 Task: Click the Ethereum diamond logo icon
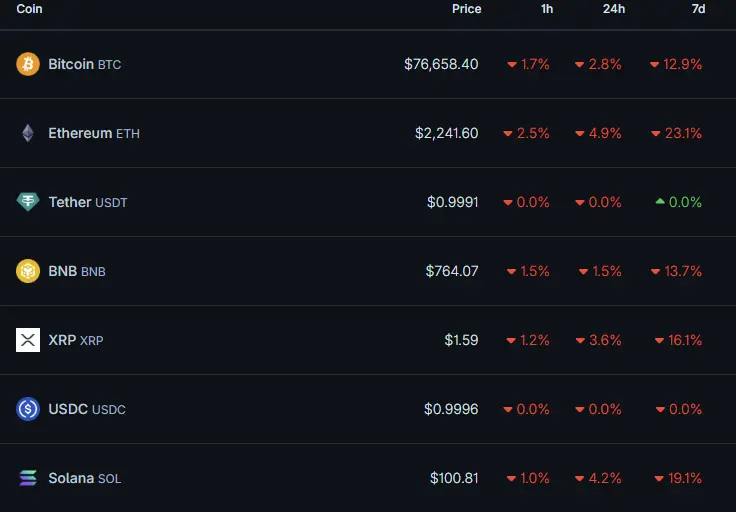[x=28, y=133]
